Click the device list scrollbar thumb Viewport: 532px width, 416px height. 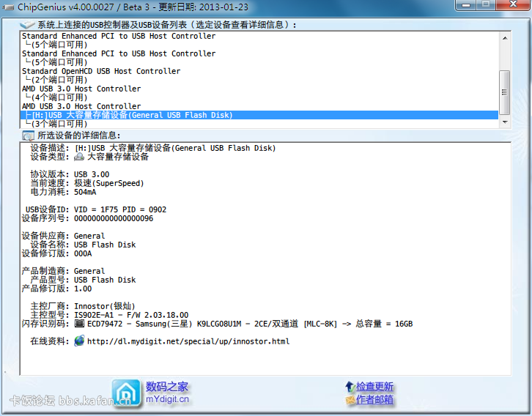point(505,92)
